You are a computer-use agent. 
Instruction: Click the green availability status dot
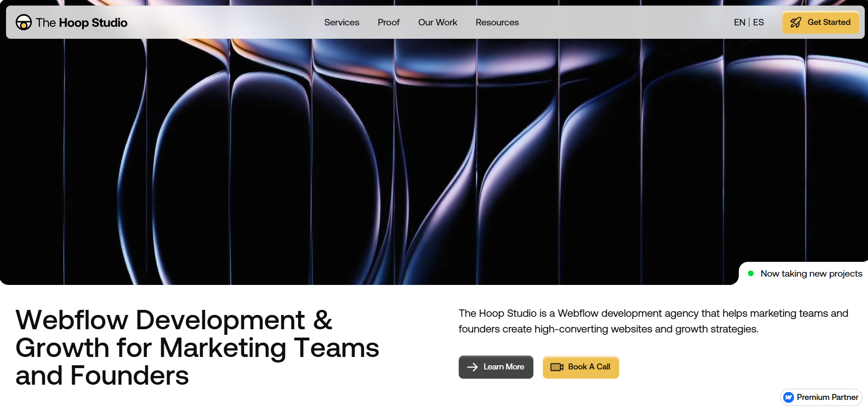point(751,273)
